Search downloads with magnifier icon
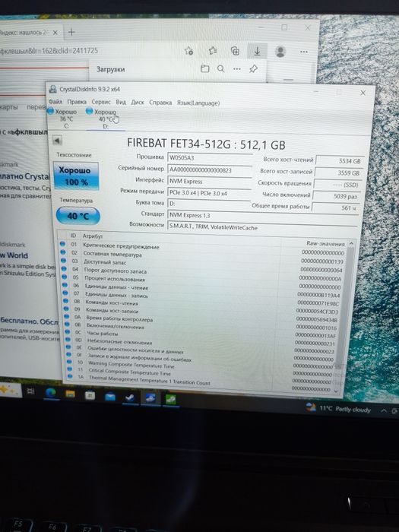 pyautogui.click(x=220, y=68)
